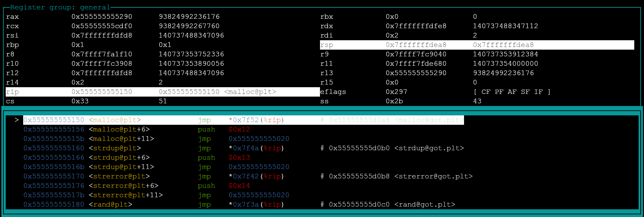Select jump target on malloc@plt+11 line

point(259,139)
